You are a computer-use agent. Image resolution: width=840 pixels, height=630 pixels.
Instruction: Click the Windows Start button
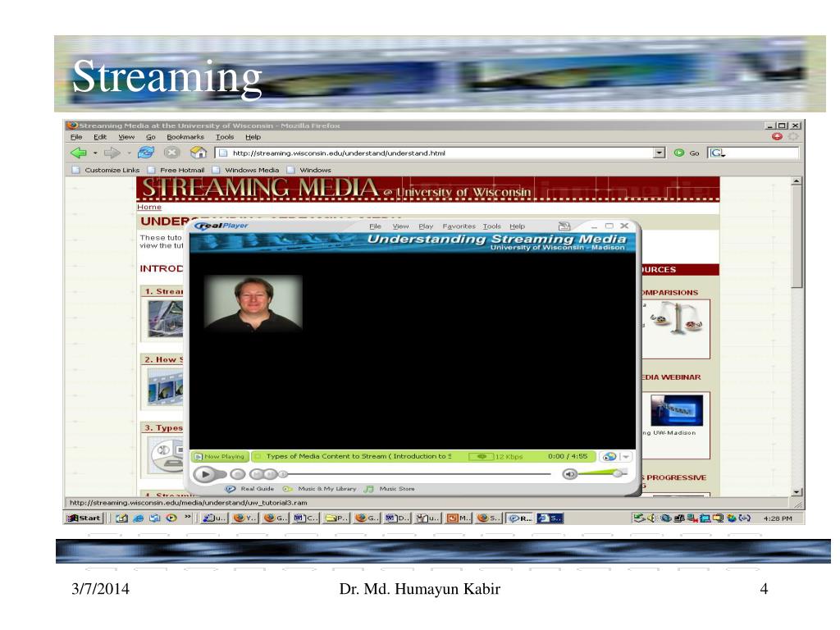(x=84, y=518)
